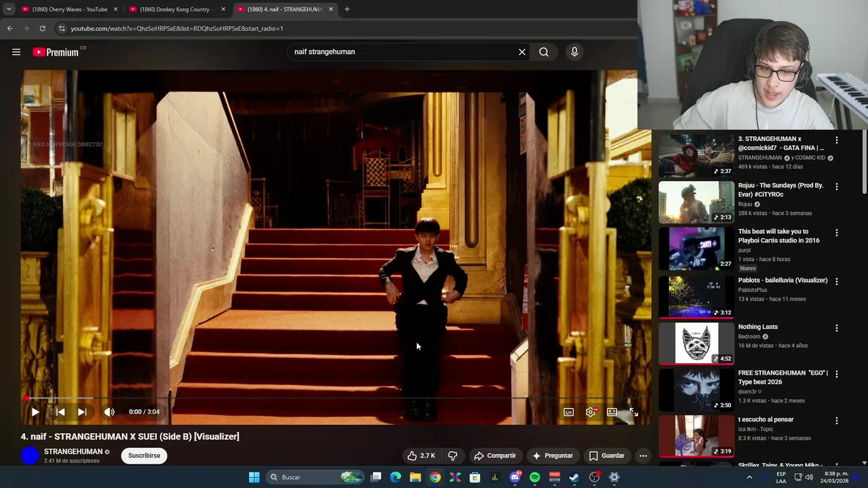Screen dimensions: 868x488
Task: Save video with Guardar button
Action: click(x=606, y=455)
